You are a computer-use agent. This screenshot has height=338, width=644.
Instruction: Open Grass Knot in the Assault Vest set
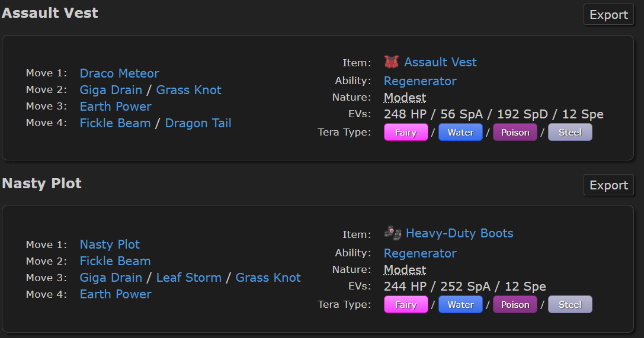[188, 90]
